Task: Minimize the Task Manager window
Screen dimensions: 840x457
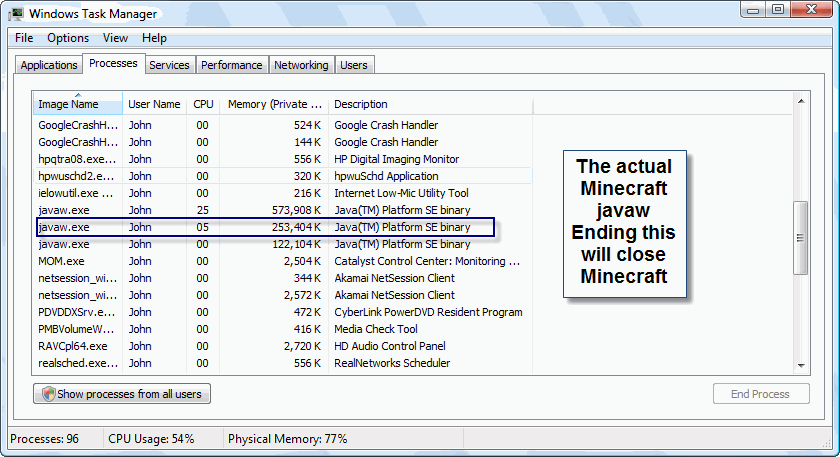Action: coord(754,10)
